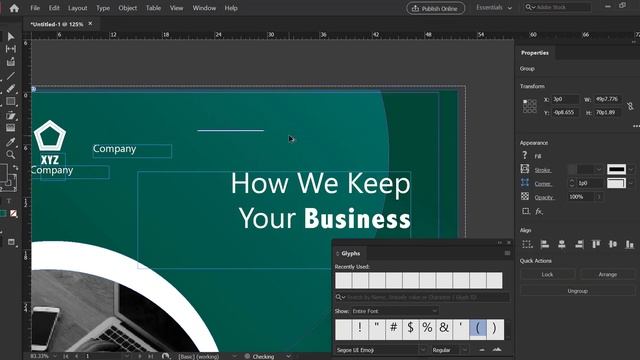Screen dimensions: 640x360
Task: Align top edges icon
Action: tap(596, 244)
